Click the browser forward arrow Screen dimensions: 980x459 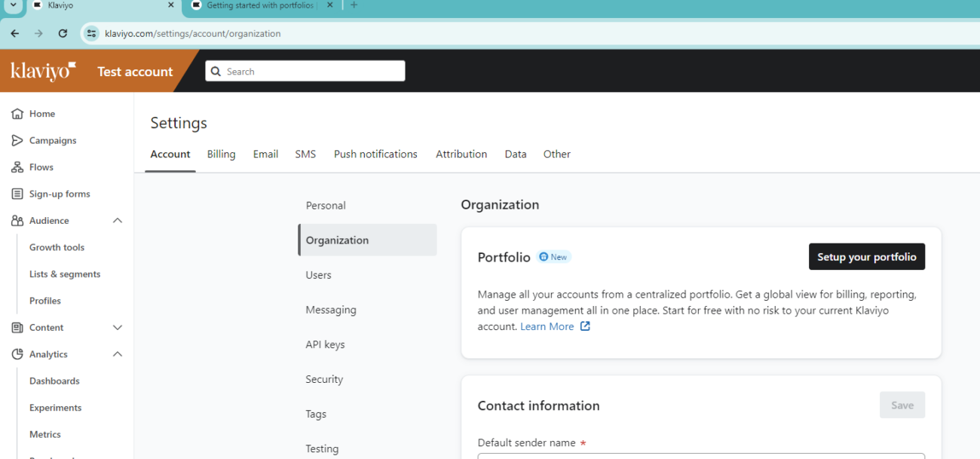coord(38,33)
